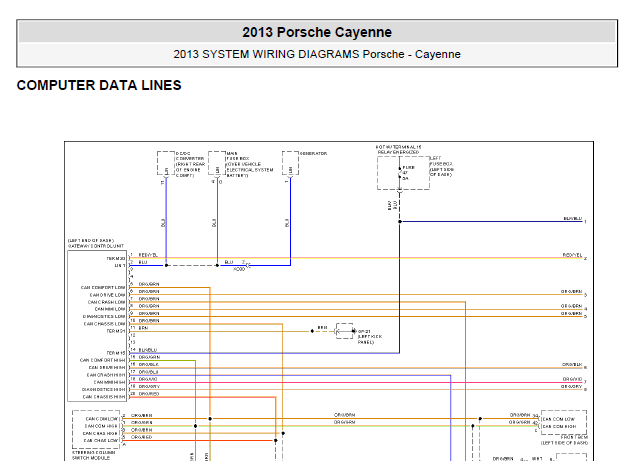This screenshot has height=461, width=638.
Task: Click the '2013 SYSTEM WIRING DIAGRAMS Porsche - Cayenne' subtitle
Action: coord(317,54)
